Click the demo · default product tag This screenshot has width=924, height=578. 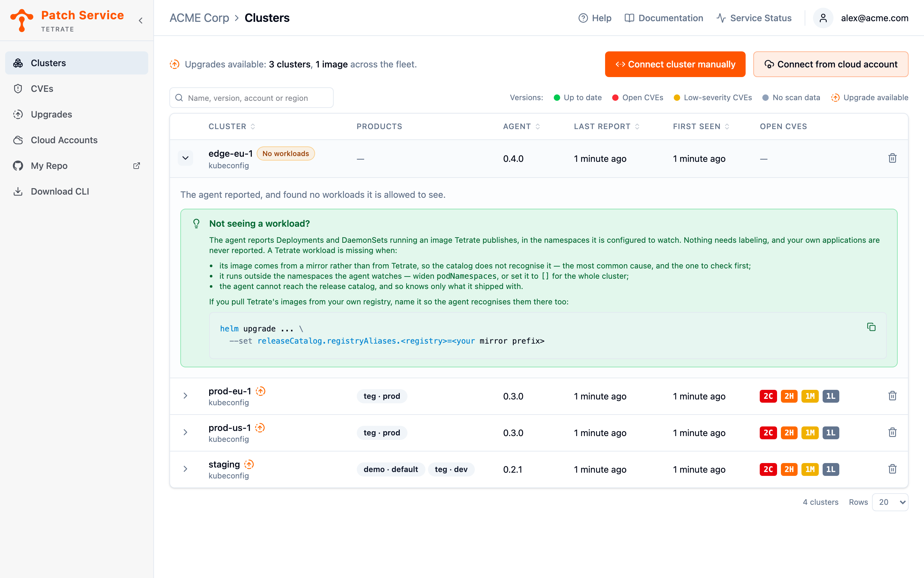[390, 469]
